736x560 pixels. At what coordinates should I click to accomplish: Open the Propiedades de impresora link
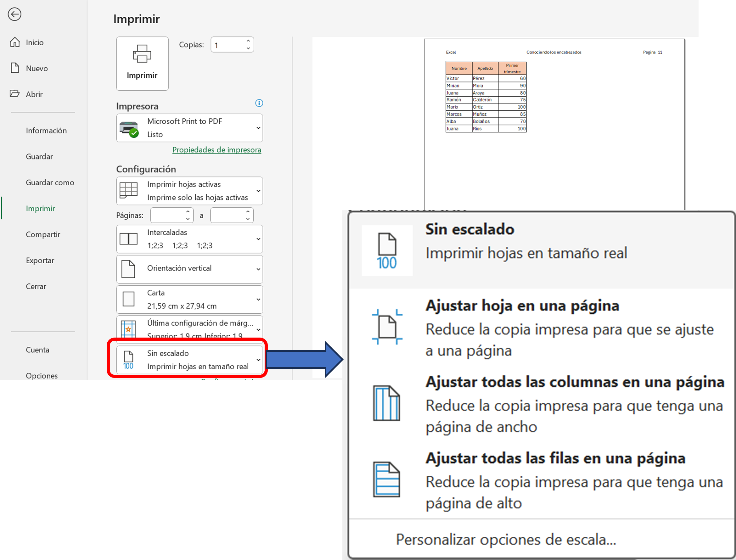(217, 150)
